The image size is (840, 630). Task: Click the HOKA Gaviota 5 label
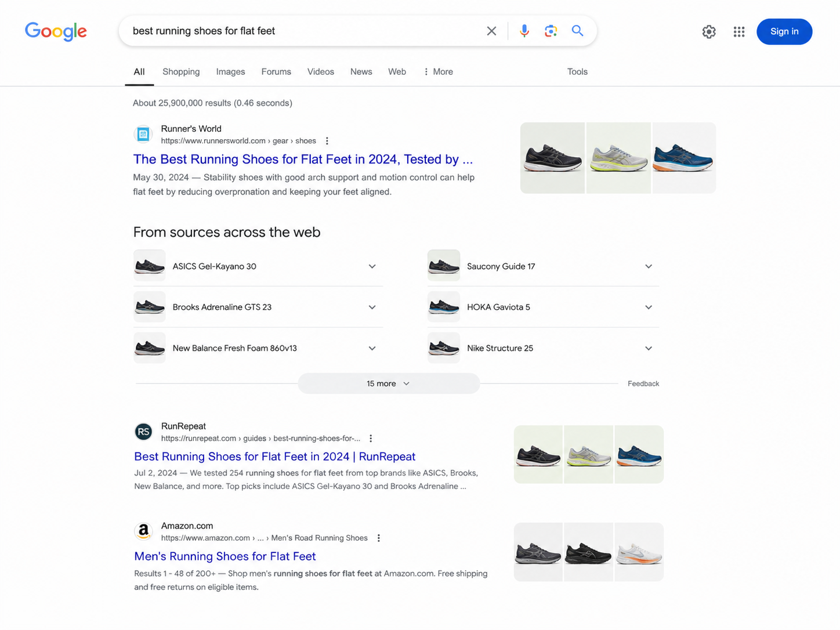(498, 307)
